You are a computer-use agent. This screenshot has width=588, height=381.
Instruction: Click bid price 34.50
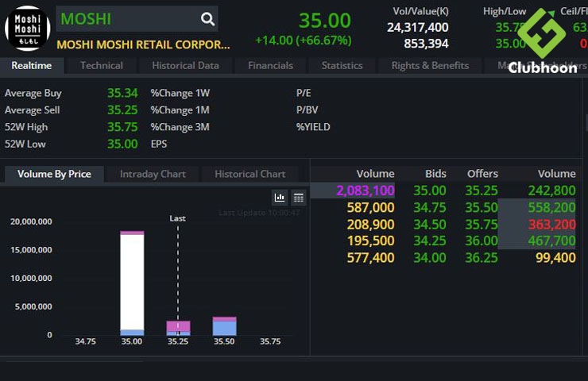point(430,224)
